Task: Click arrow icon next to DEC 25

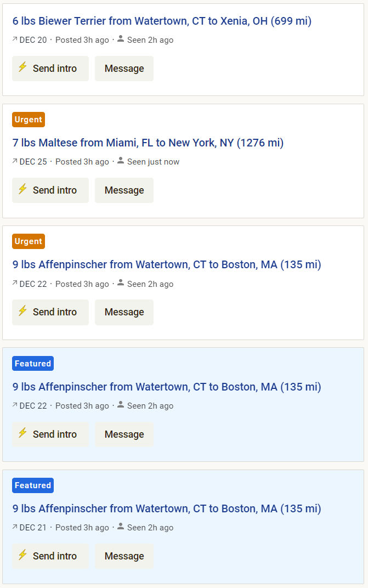Action: [15, 161]
